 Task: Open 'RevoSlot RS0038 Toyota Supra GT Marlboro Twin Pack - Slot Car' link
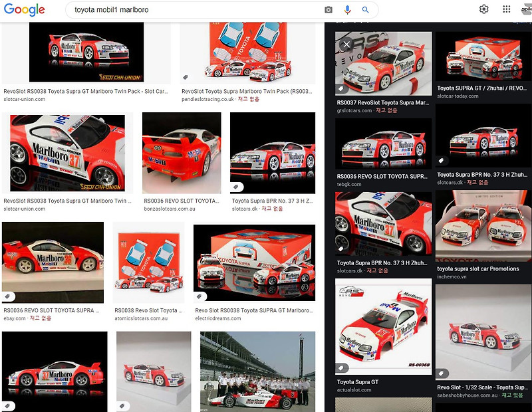click(86, 91)
